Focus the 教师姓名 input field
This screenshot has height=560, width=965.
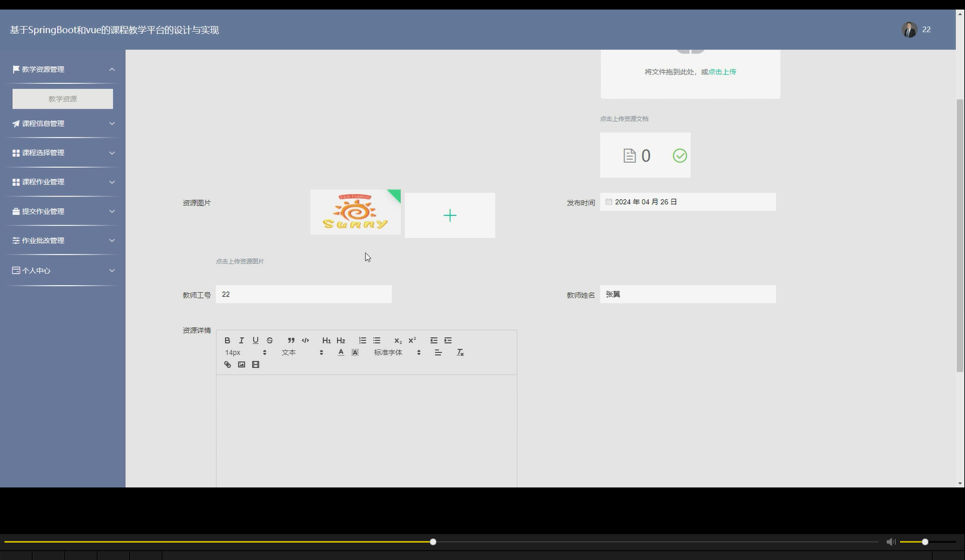point(688,294)
